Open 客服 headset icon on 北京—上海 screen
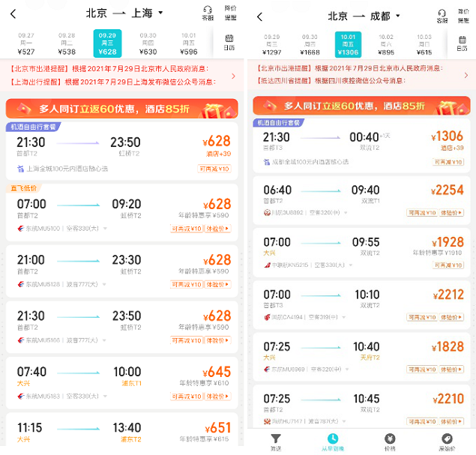476x455 pixels. coord(208,13)
